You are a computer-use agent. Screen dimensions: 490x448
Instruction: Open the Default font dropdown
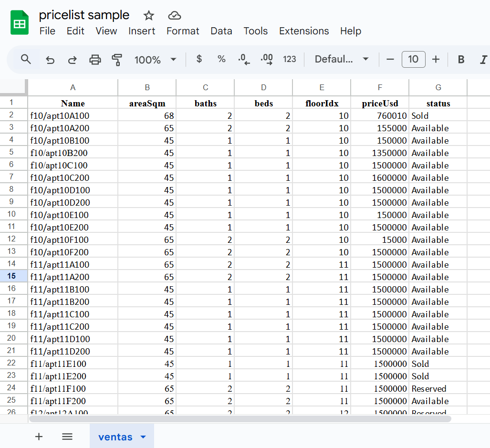(342, 59)
